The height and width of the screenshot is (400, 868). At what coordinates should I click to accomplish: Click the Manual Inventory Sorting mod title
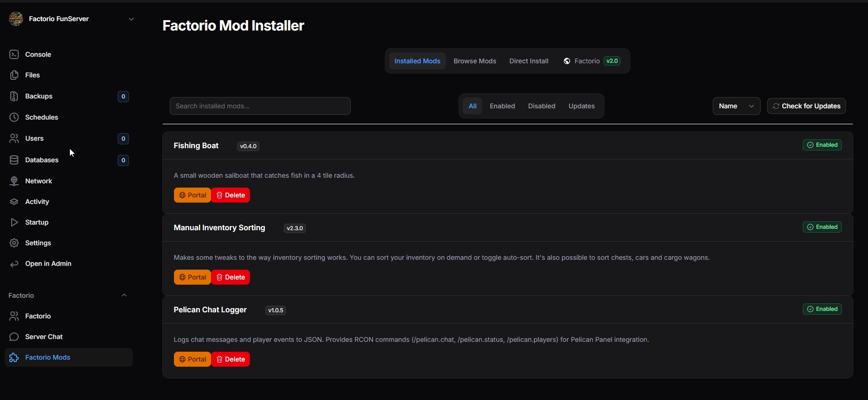(219, 228)
